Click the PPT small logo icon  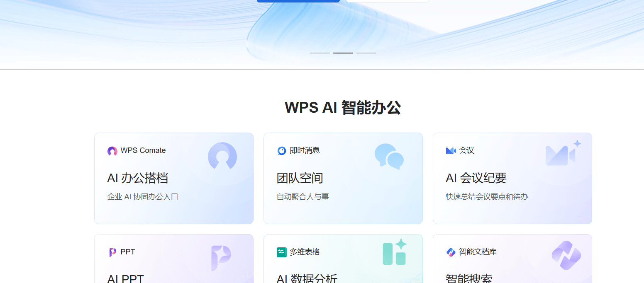click(x=112, y=252)
